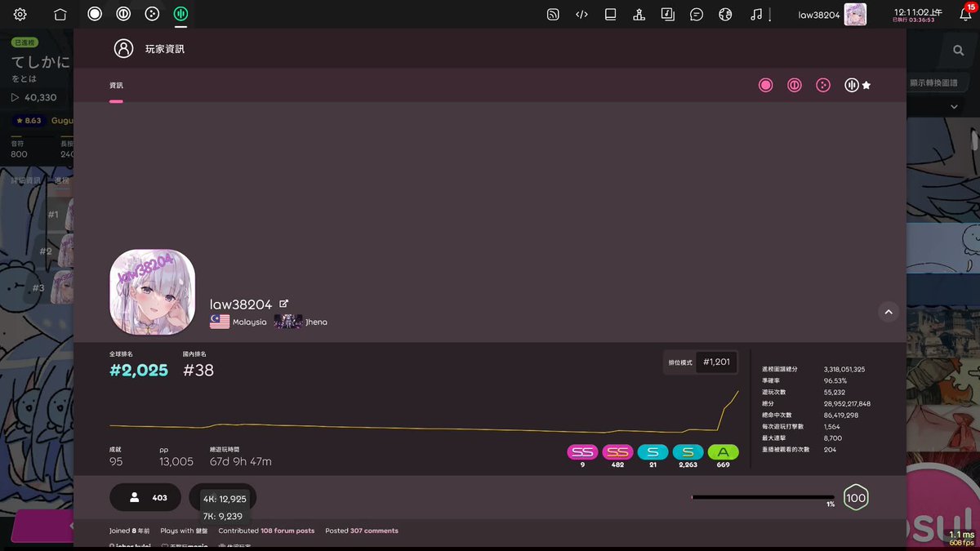Click the accuracy value 96.53%
980x551 pixels.
[835, 380]
